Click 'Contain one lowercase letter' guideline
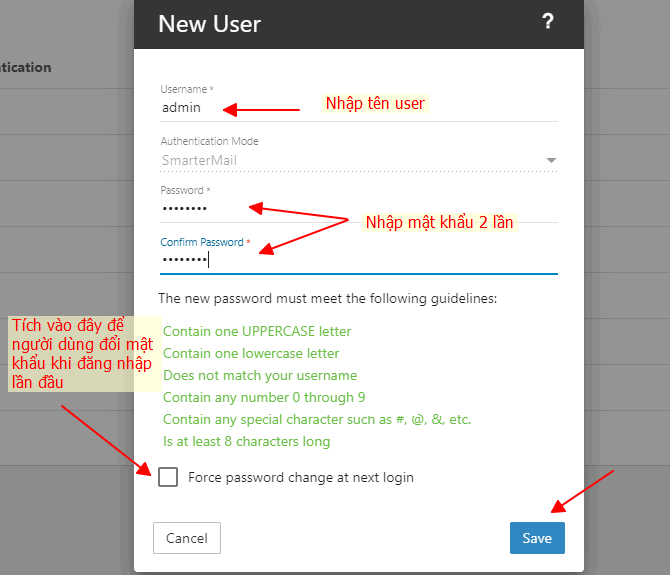The width and height of the screenshot is (670, 575). click(x=251, y=353)
